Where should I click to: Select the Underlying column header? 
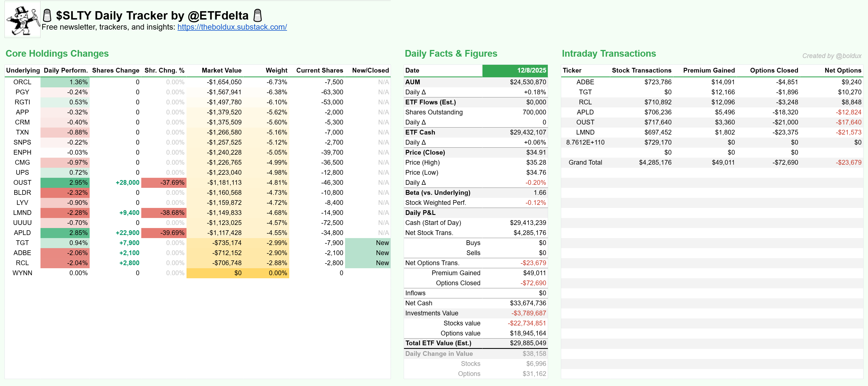pos(23,70)
